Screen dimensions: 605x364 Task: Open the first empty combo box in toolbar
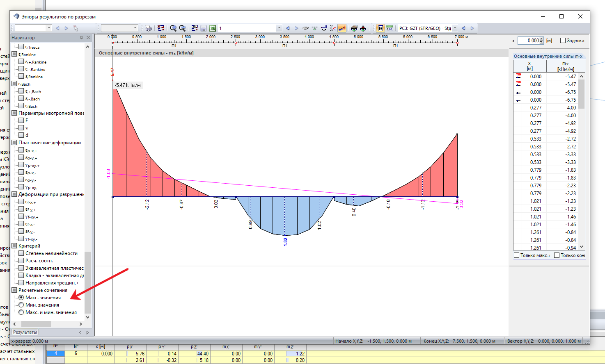(x=49, y=28)
